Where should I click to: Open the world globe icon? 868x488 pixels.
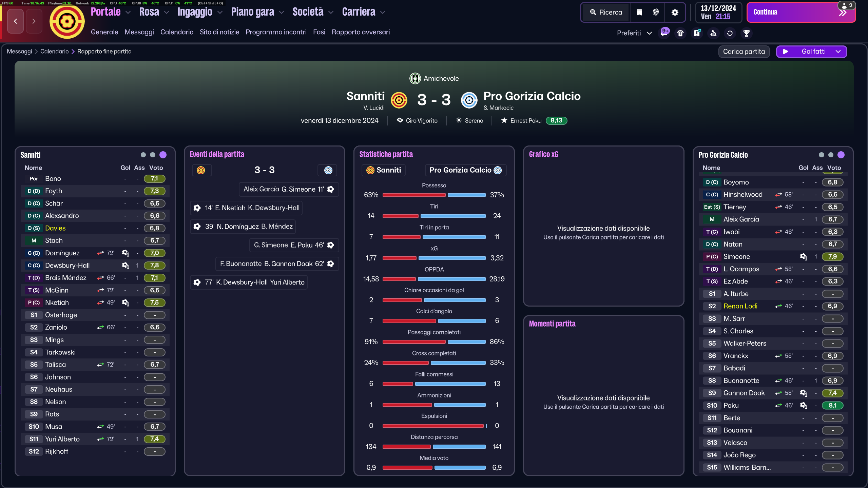click(x=656, y=13)
